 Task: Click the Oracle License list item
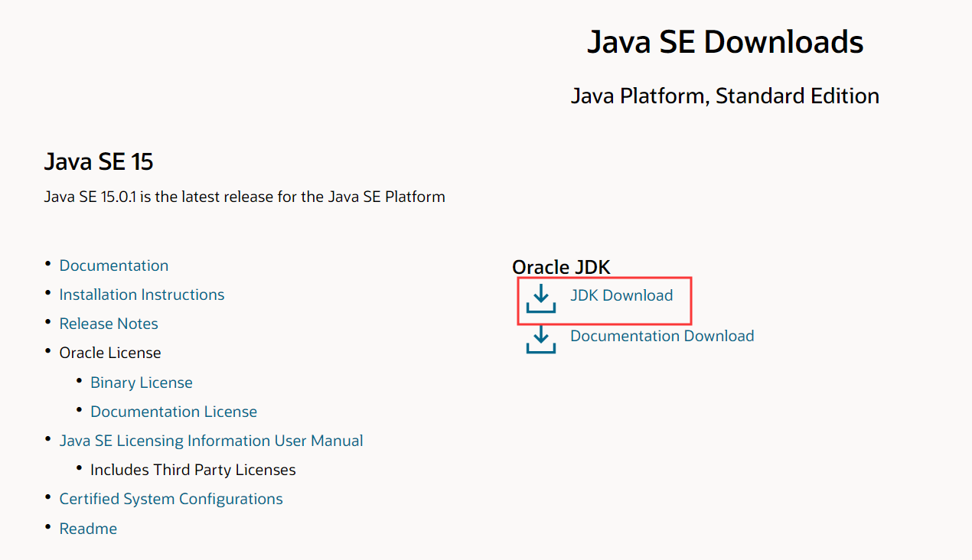click(109, 352)
